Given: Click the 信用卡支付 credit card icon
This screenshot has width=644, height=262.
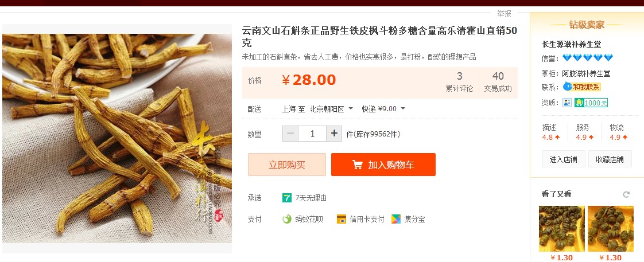Looking at the screenshot, I should [342, 220].
